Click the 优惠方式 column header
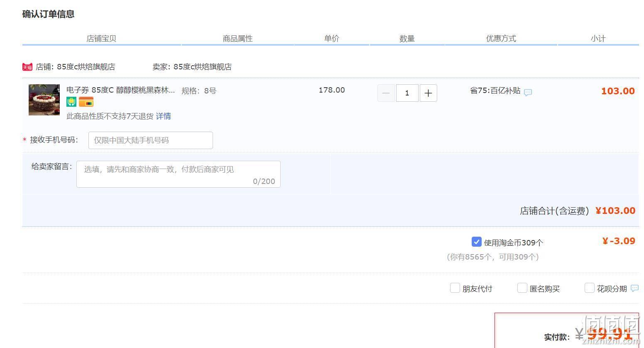The height and width of the screenshot is (348, 644). 501,39
